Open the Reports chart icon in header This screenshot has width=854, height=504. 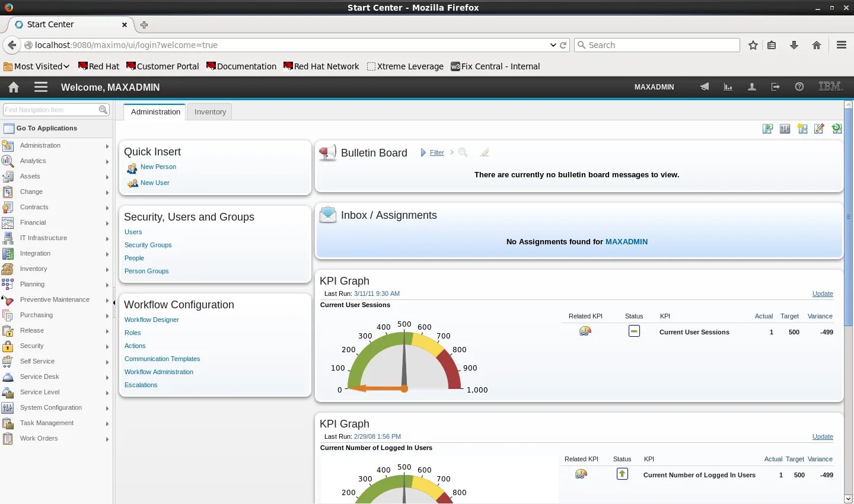point(728,87)
